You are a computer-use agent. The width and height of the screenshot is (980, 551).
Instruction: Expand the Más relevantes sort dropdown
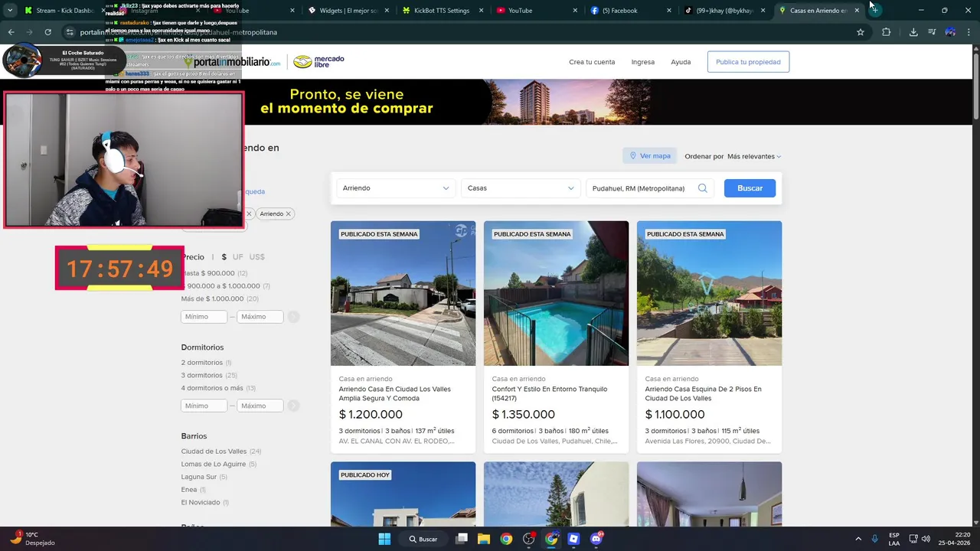[x=754, y=156]
